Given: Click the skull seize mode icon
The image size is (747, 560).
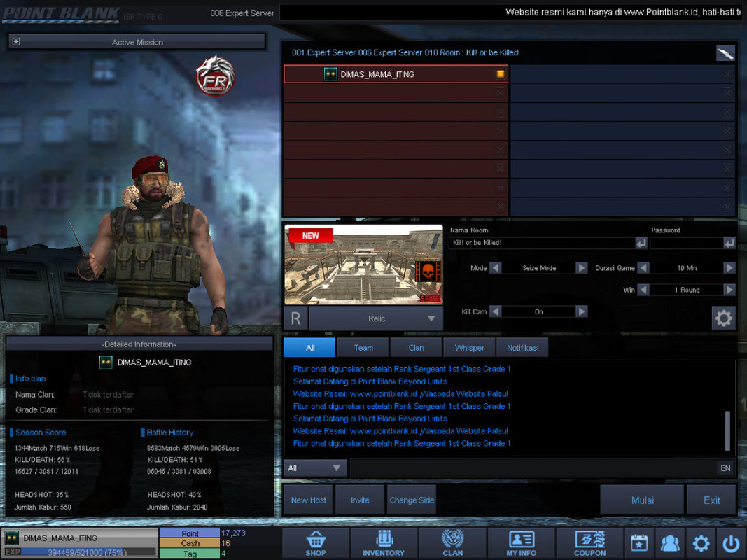Looking at the screenshot, I should [428, 272].
